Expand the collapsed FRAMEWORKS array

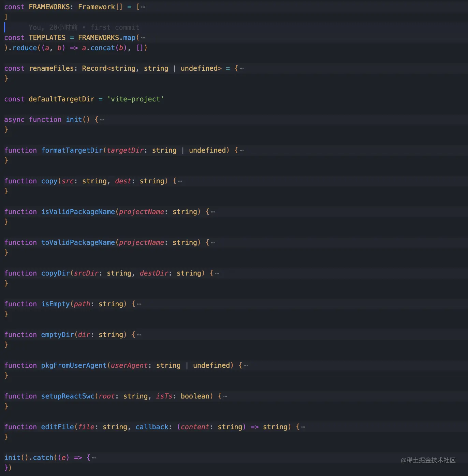point(143,6)
